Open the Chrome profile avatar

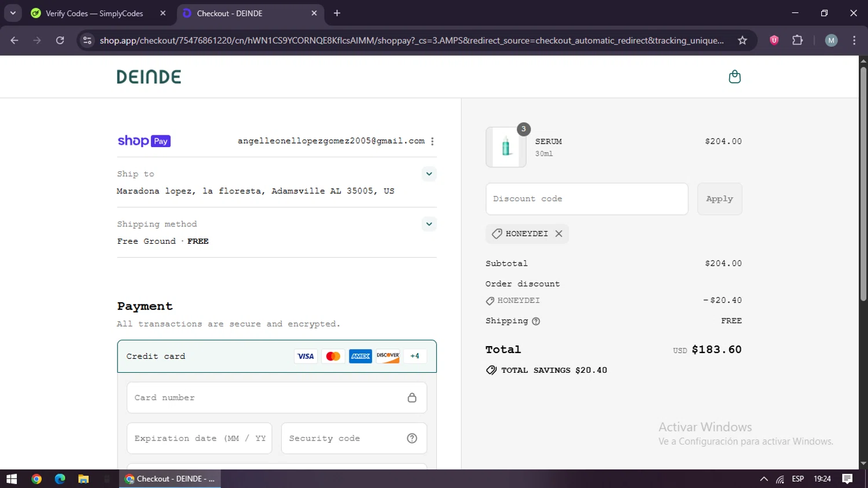(831, 41)
